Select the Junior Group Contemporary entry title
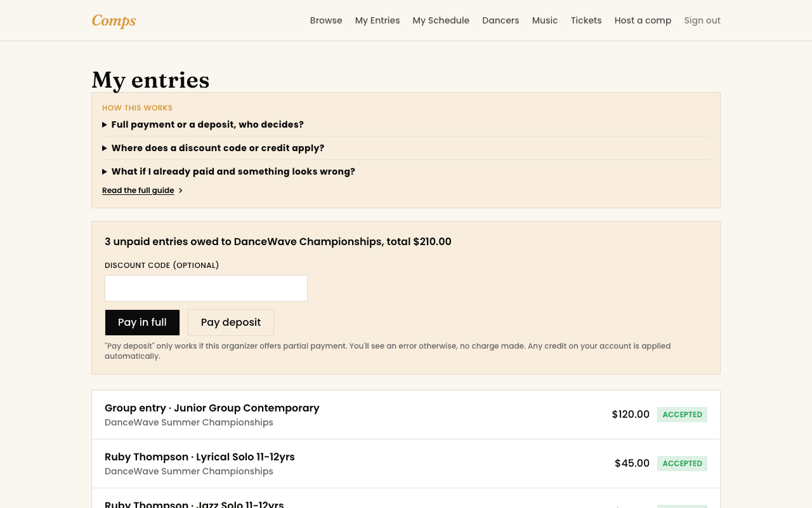The image size is (812, 508). pyautogui.click(x=212, y=408)
